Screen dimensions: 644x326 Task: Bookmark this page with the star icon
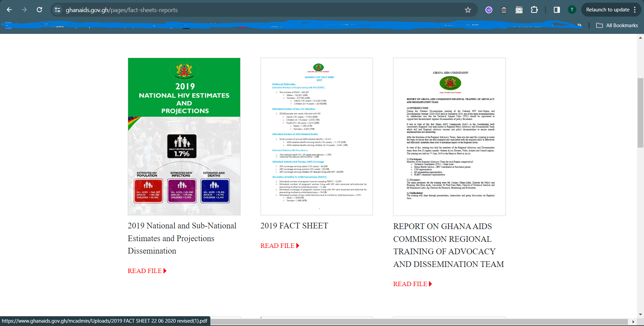[468, 10]
